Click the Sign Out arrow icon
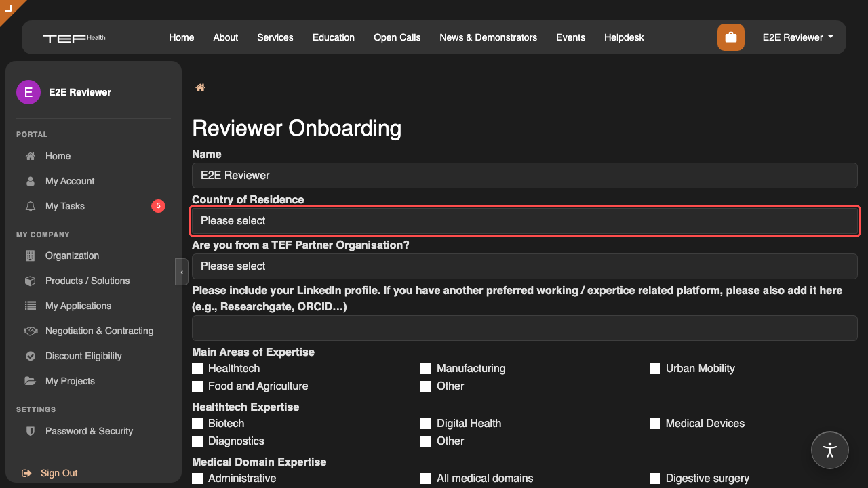This screenshot has width=868, height=488. pos(26,473)
